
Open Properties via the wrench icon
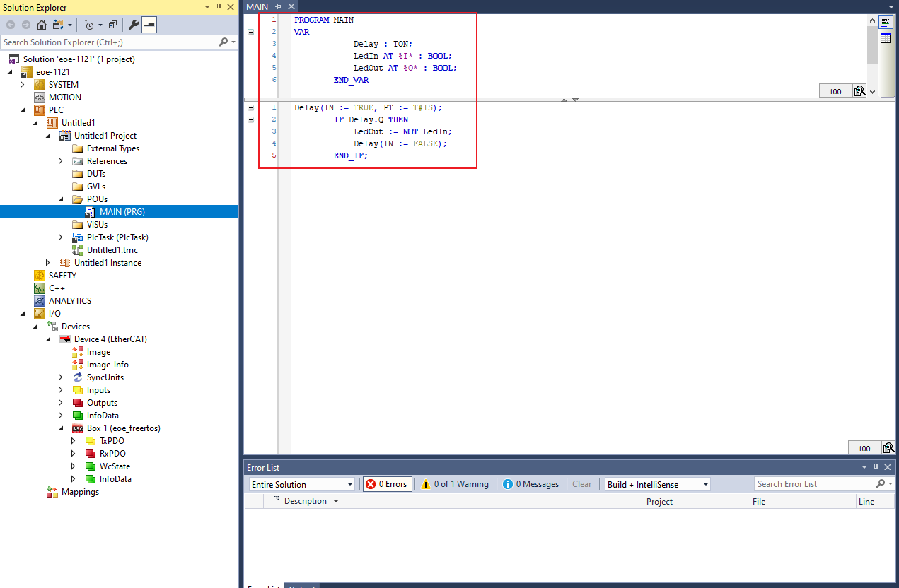click(x=133, y=25)
